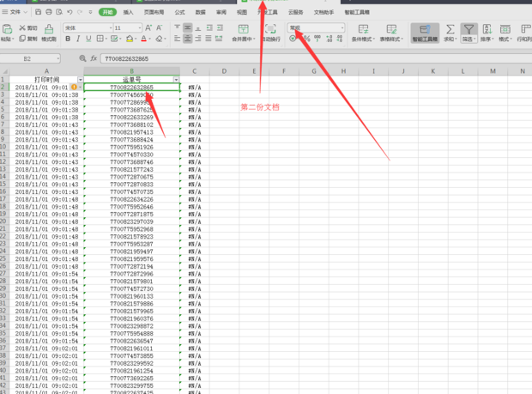Switch to the 公式 Formulas tab
The width and height of the screenshot is (532, 394).
pyautogui.click(x=179, y=12)
